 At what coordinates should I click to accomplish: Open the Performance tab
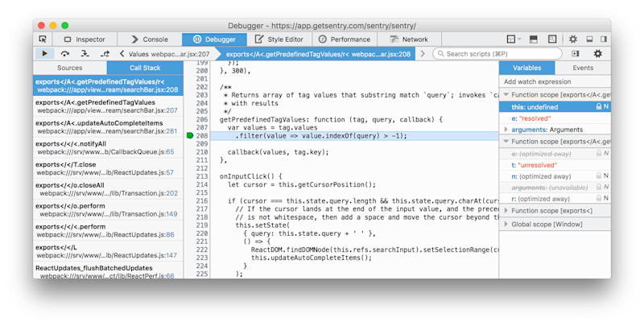(x=345, y=39)
